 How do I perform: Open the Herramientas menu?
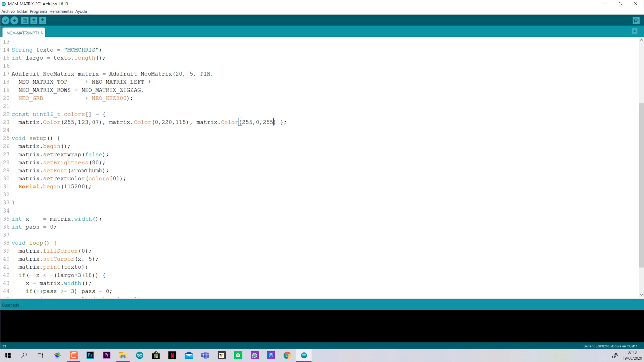[61, 11]
